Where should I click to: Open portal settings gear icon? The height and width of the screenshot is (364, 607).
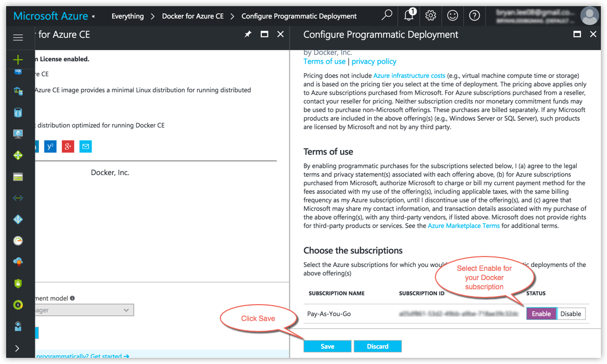tap(430, 16)
